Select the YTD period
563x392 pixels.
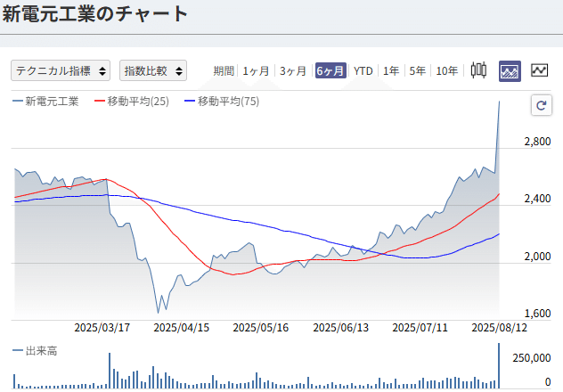tap(363, 70)
